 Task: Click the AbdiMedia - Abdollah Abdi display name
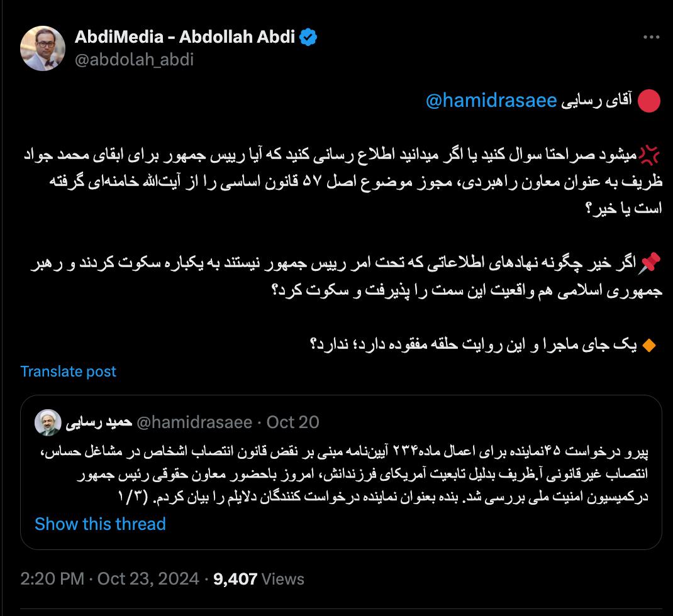(185, 37)
